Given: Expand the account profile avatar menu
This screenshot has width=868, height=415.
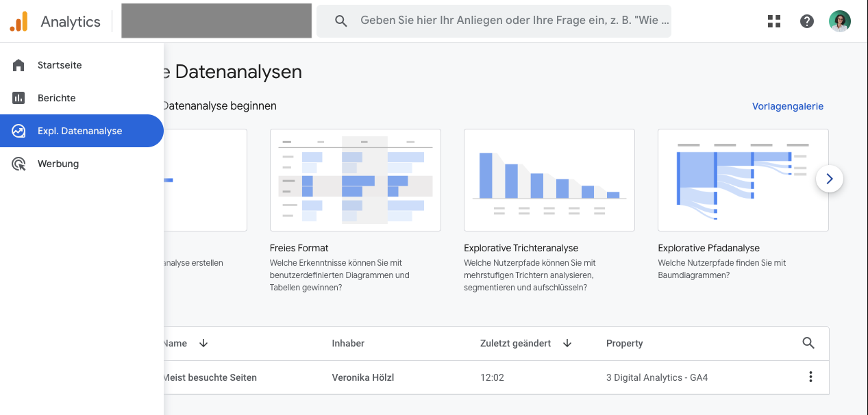Looking at the screenshot, I should click(839, 21).
